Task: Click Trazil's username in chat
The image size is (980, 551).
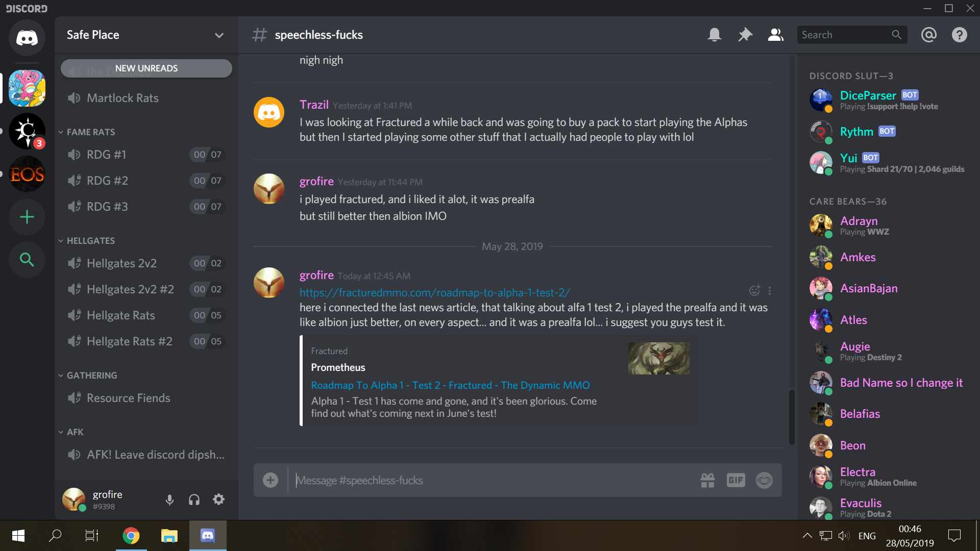Action: 314,105
